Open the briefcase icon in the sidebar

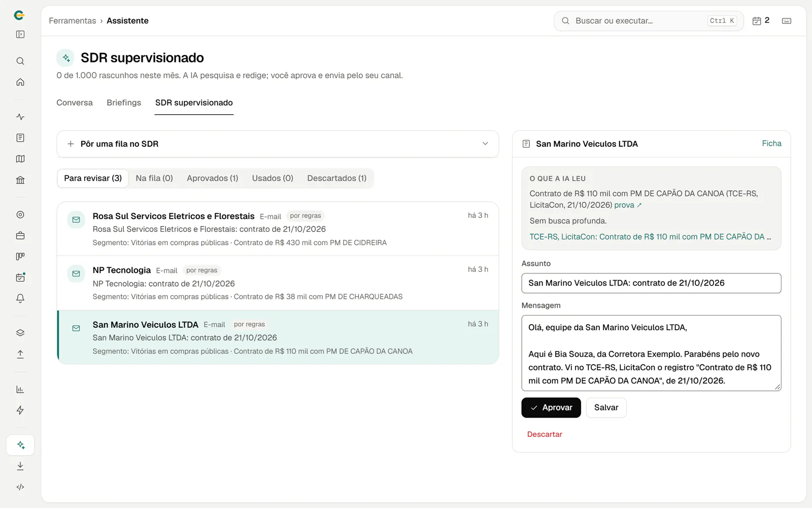pos(20,236)
